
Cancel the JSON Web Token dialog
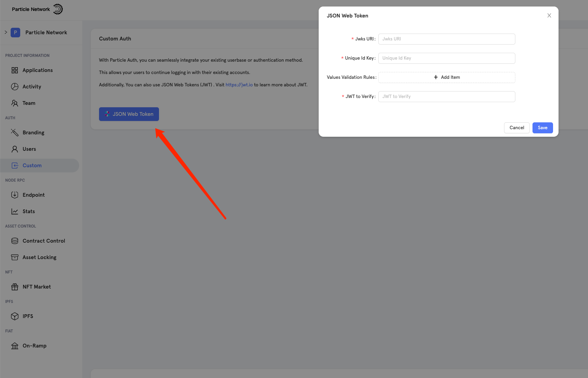(517, 128)
